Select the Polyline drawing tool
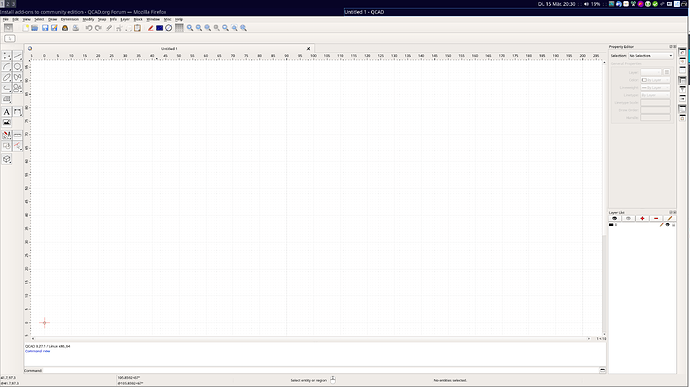 click(x=7, y=88)
